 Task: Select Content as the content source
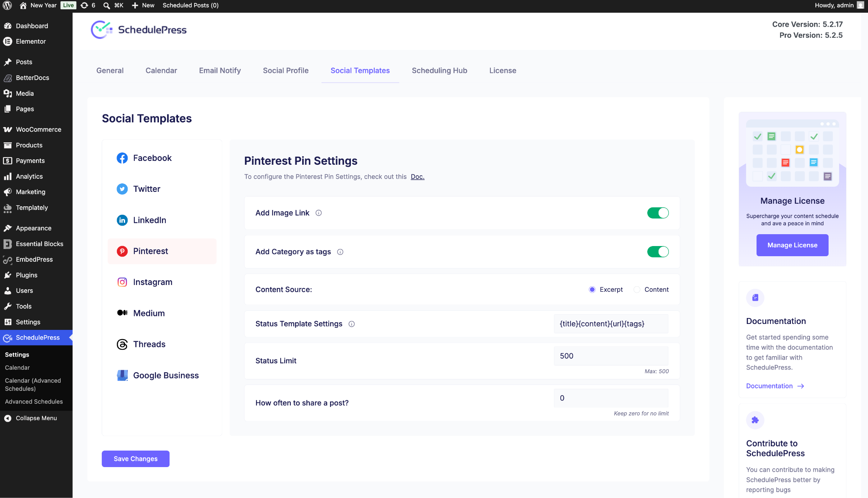pos(637,290)
